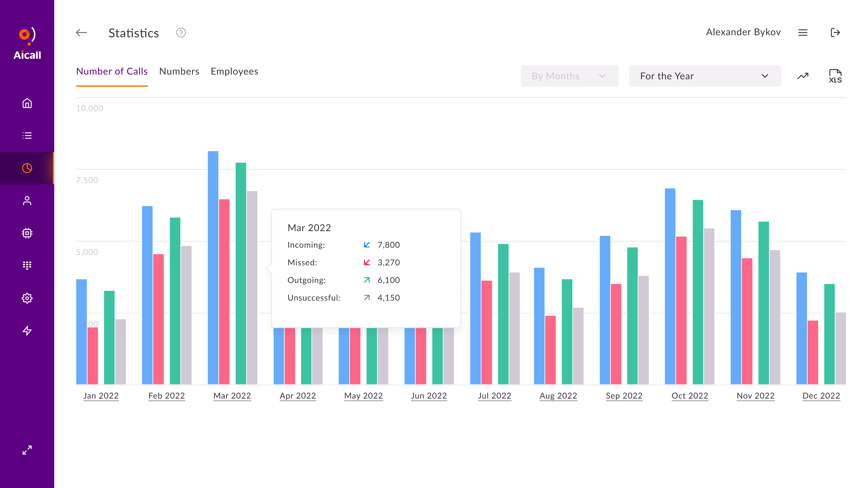
Task: Open the employees person icon in sidebar
Action: coord(27,201)
